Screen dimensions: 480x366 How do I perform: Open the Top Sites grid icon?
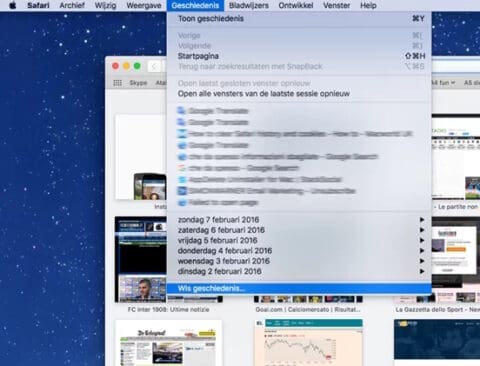coord(117,83)
